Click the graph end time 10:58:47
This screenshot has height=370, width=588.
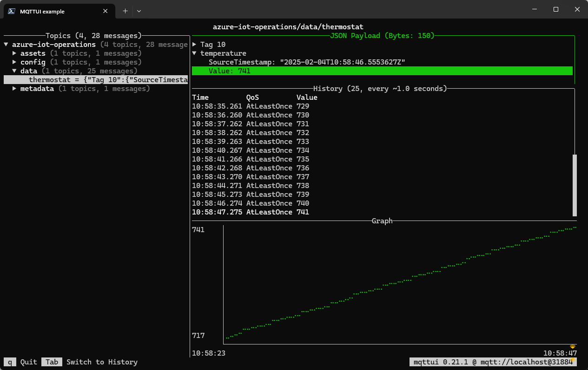[560, 353]
